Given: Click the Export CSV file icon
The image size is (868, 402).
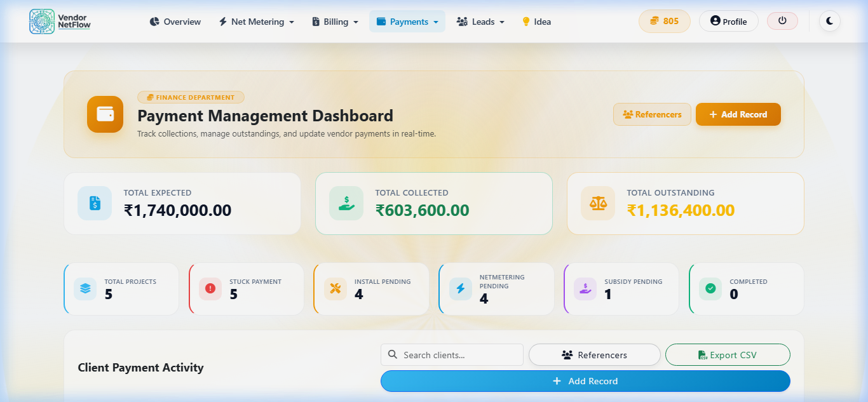Looking at the screenshot, I should tap(702, 355).
